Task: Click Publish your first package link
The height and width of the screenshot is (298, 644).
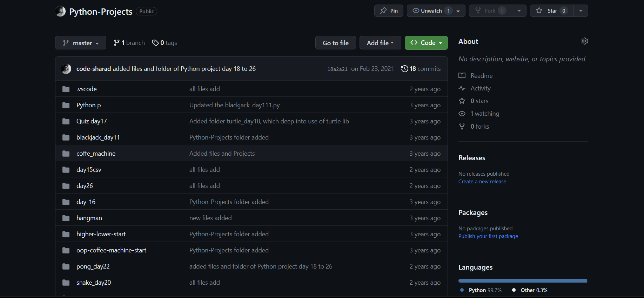Action: pyautogui.click(x=488, y=236)
